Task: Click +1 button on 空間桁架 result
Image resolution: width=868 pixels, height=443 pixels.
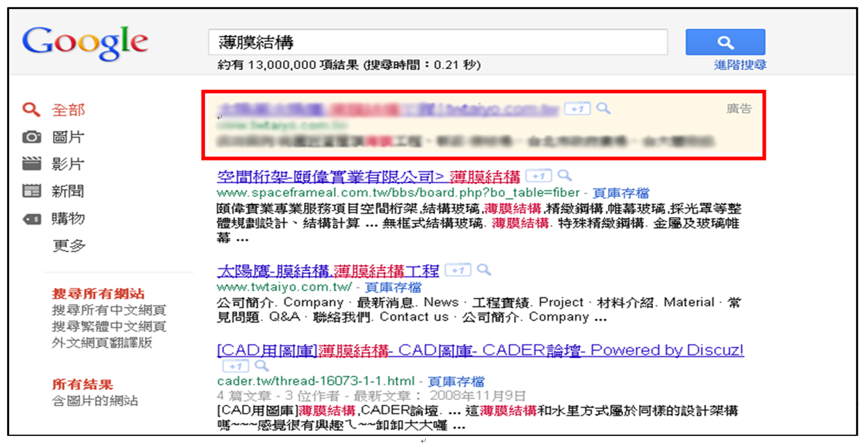Action: (538, 176)
